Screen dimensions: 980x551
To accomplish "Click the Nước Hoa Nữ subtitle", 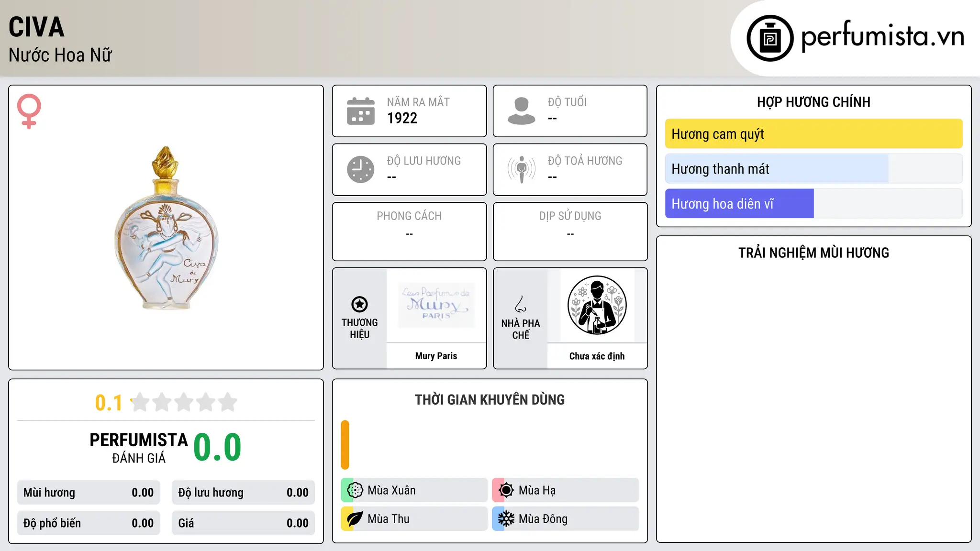I will pyautogui.click(x=60, y=55).
